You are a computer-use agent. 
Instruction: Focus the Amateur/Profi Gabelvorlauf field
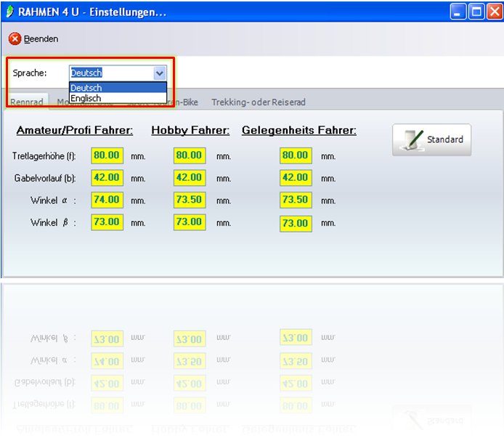point(107,177)
